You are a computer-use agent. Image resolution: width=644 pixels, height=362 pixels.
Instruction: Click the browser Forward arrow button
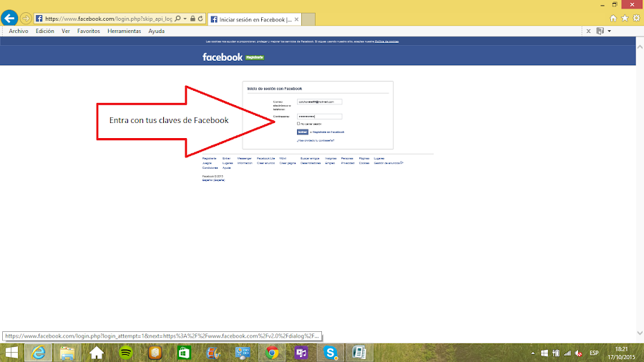point(26,19)
